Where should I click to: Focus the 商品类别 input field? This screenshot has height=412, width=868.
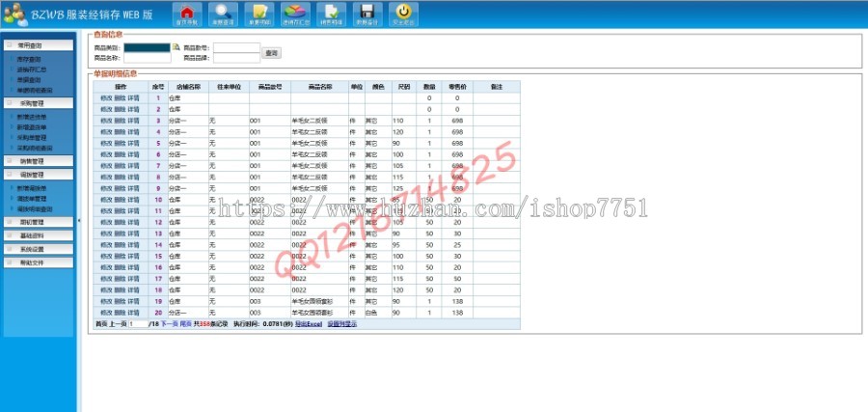tap(148, 47)
